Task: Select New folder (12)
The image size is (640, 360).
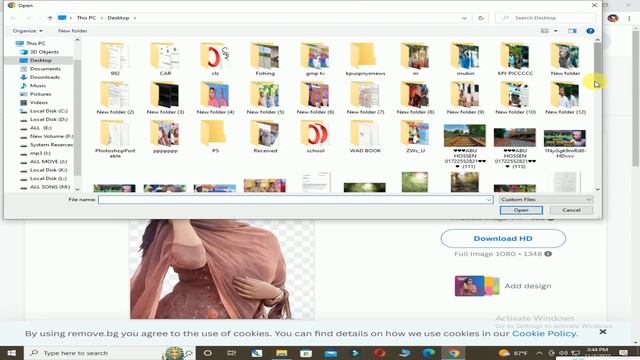Action: pos(565,98)
